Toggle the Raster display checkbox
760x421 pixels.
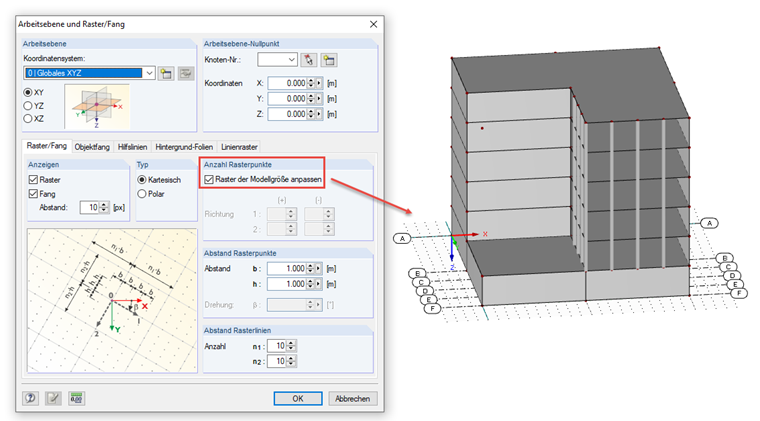(x=33, y=180)
